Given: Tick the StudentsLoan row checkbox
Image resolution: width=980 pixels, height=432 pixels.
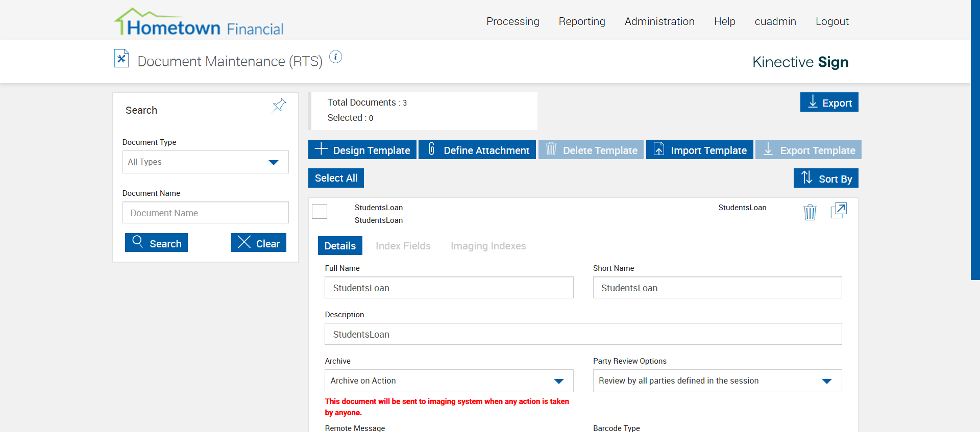Looking at the screenshot, I should pyautogui.click(x=320, y=211).
